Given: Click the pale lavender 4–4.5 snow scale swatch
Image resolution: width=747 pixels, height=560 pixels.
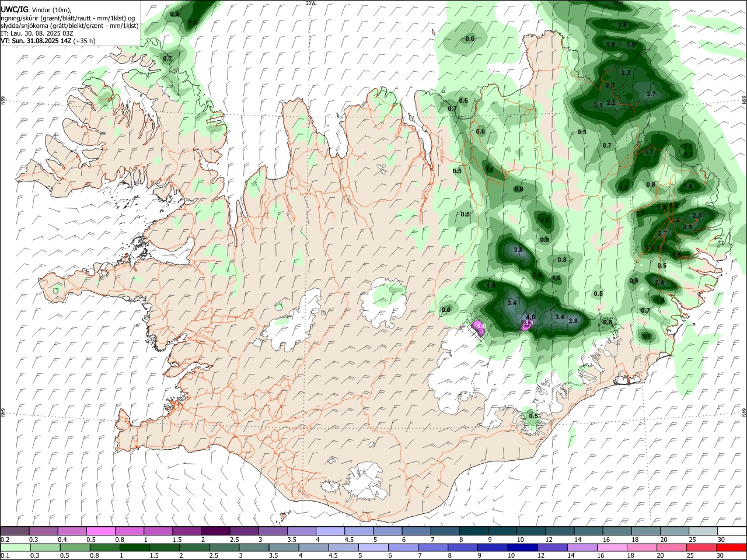Looking at the screenshot, I should 330,531.
